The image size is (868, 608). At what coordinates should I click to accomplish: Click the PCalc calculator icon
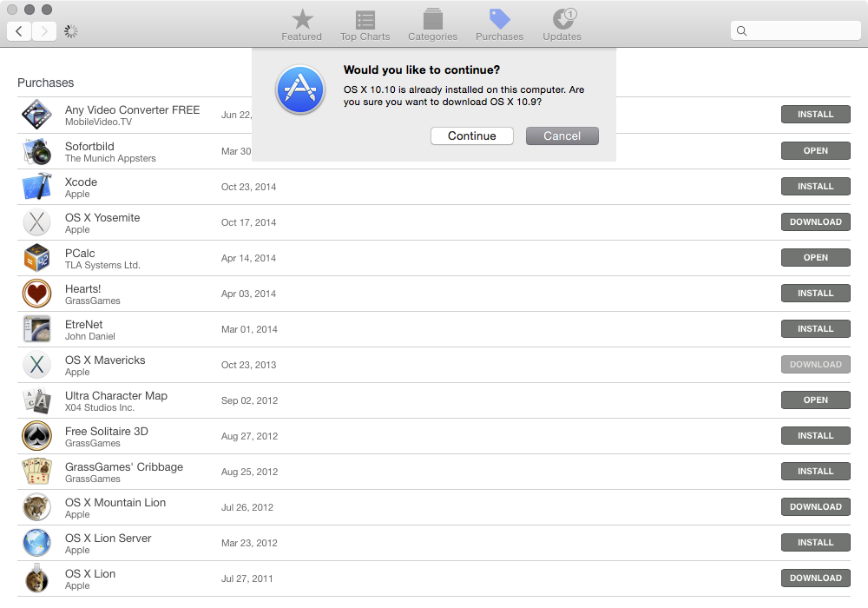(36, 257)
